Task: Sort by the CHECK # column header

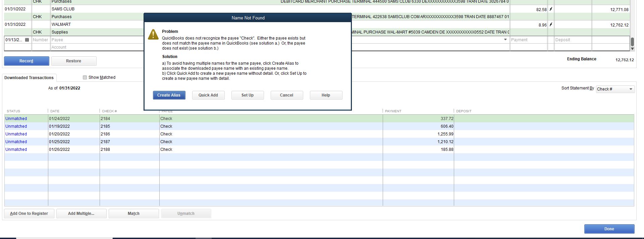Action: (109, 111)
